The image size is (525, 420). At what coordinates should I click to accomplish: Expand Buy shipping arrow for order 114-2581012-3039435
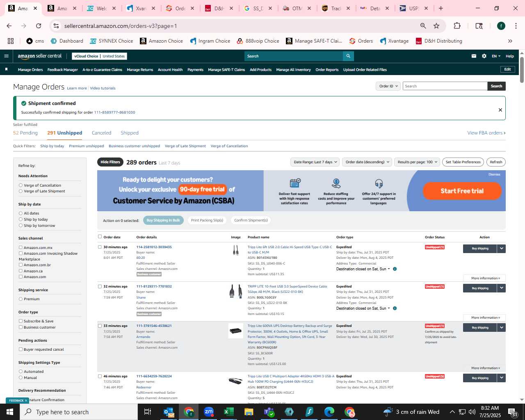[x=501, y=249]
